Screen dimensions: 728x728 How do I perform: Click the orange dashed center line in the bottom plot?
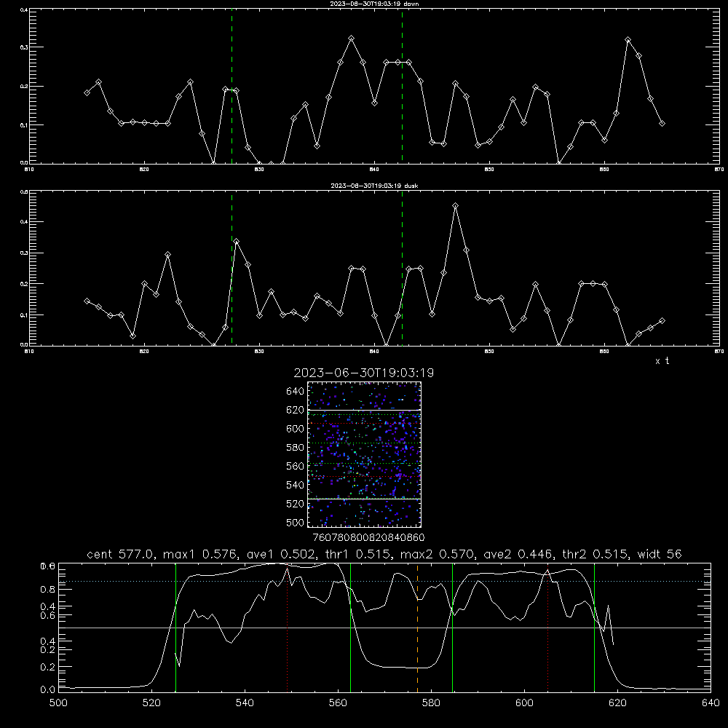pos(417,628)
